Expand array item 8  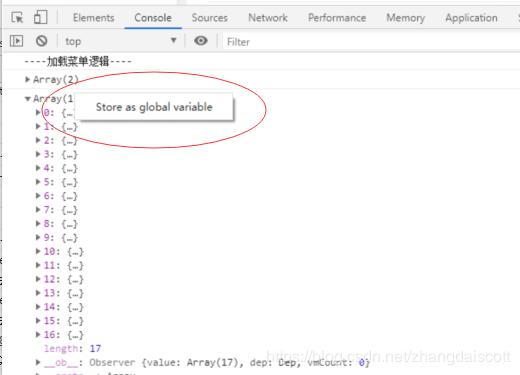click(38, 224)
